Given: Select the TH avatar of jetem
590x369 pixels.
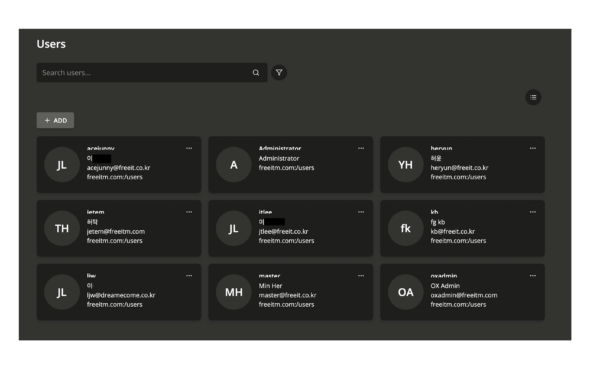Looking at the screenshot, I should point(62,228).
